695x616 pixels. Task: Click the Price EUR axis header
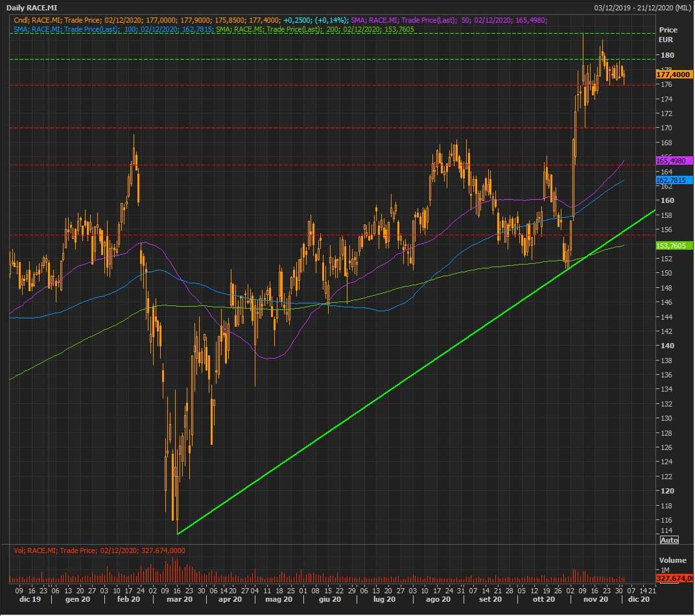coord(668,34)
